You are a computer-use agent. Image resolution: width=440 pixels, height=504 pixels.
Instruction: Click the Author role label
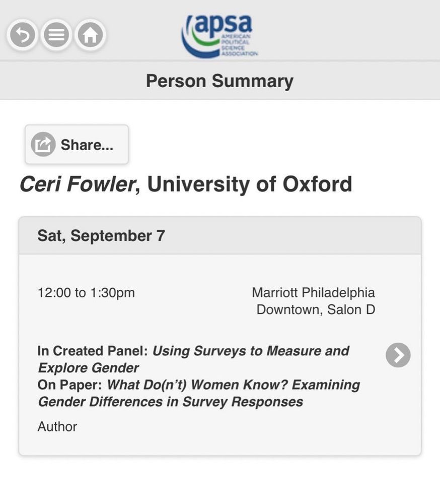57,427
